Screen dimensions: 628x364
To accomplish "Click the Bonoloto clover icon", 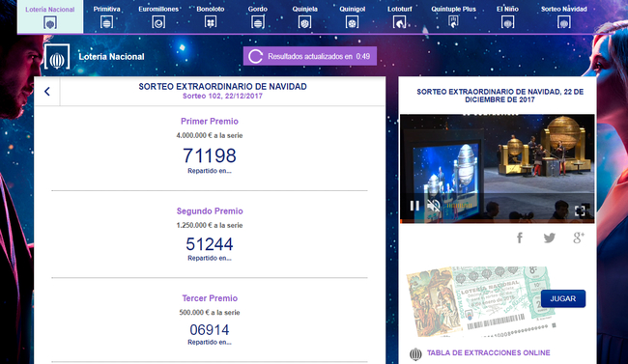I will point(211,21).
